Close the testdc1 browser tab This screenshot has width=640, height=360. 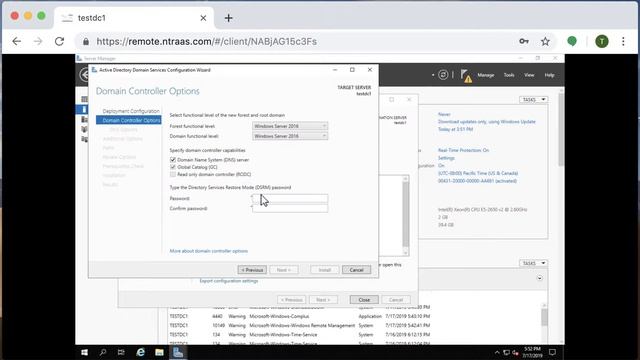coord(203,18)
